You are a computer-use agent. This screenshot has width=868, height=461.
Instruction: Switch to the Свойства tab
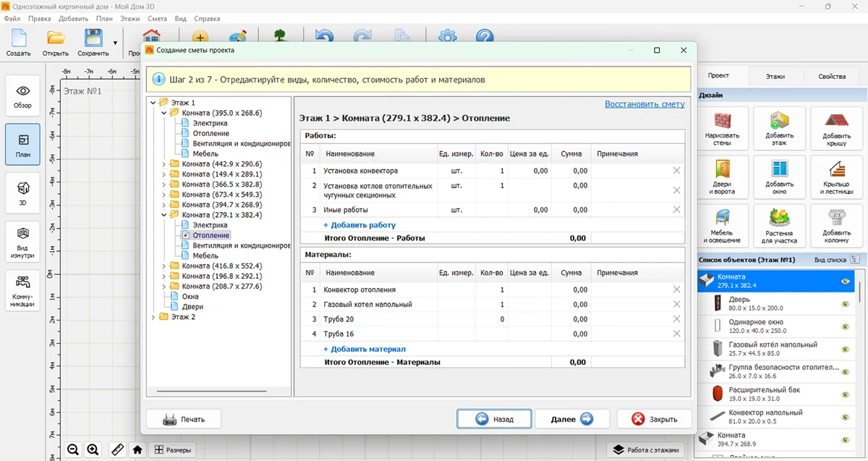click(832, 76)
